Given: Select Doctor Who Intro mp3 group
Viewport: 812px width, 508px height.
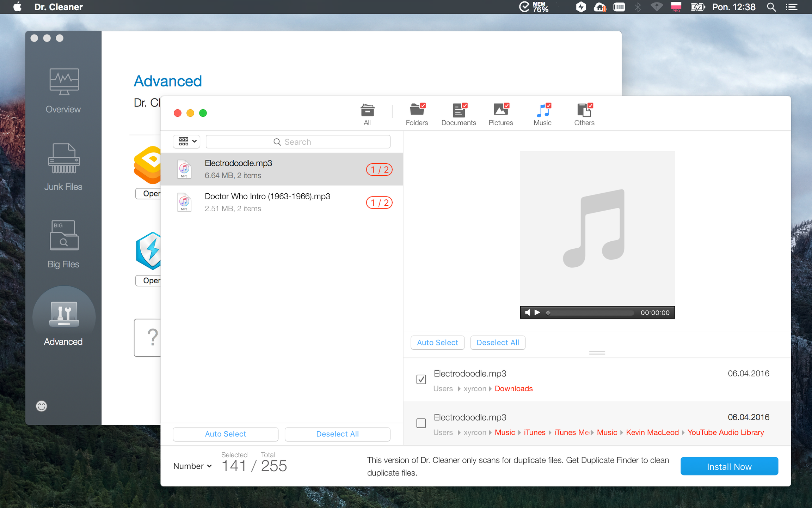Looking at the screenshot, I should click(282, 202).
